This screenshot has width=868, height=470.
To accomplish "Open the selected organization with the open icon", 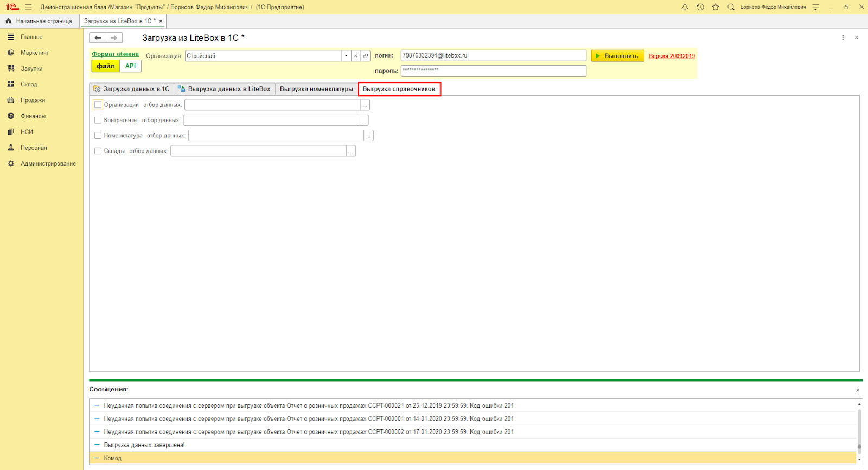I will point(366,56).
